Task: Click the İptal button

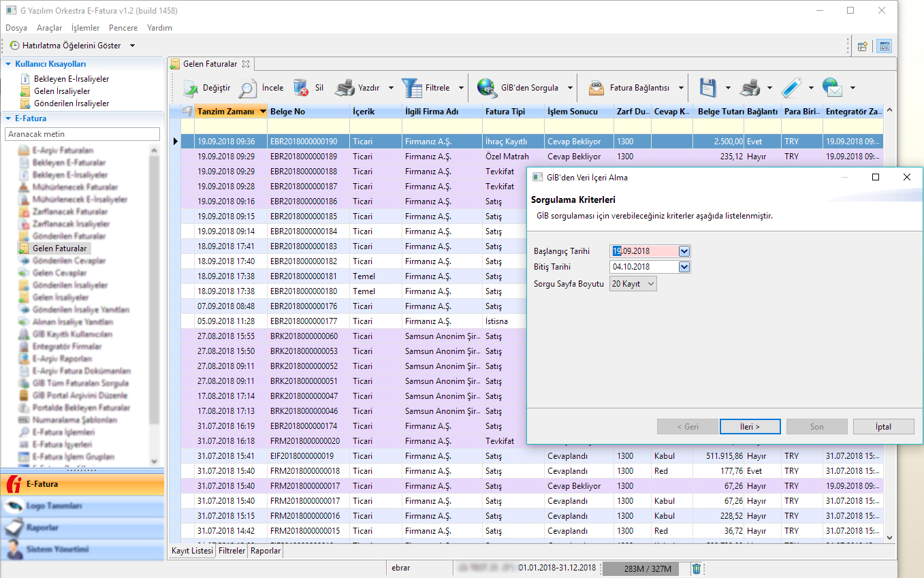Action: coord(883,427)
